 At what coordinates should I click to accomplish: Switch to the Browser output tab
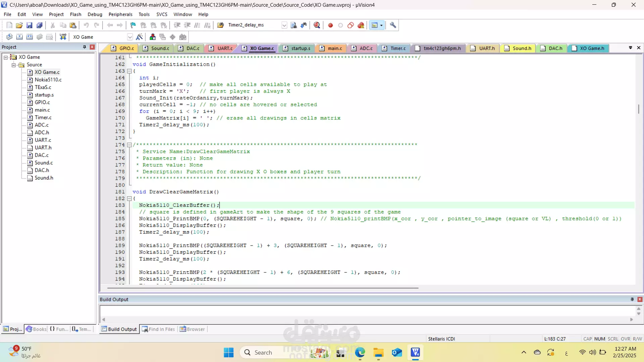(192, 329)
